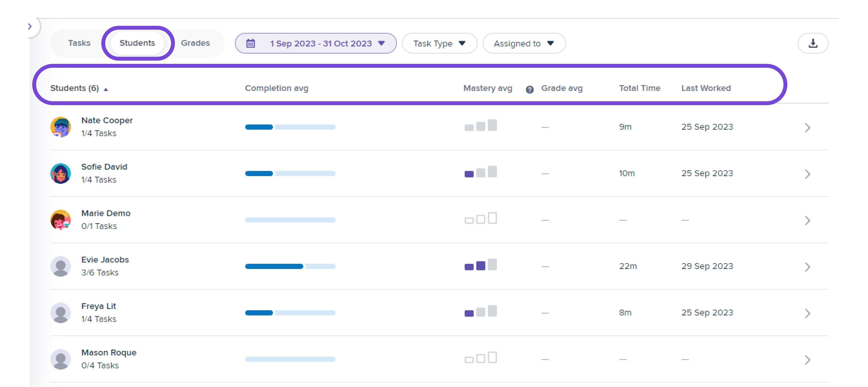Sort by Mastery avg column
The image size is (868, 387).
click(x=488, y=88)
